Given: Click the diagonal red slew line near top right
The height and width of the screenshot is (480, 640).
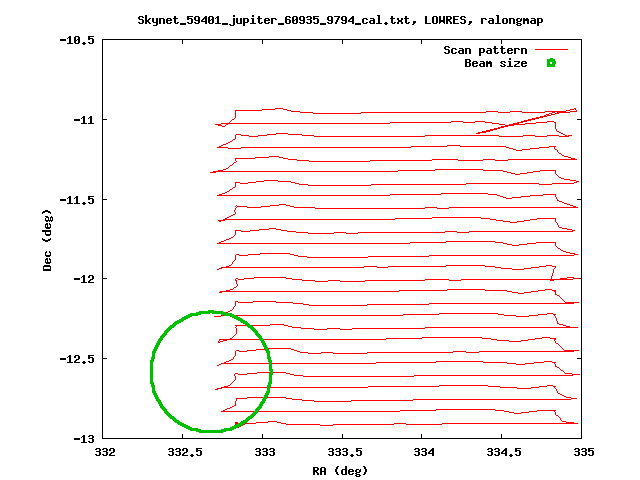Looking at the screenshot, I should [527, 121].
